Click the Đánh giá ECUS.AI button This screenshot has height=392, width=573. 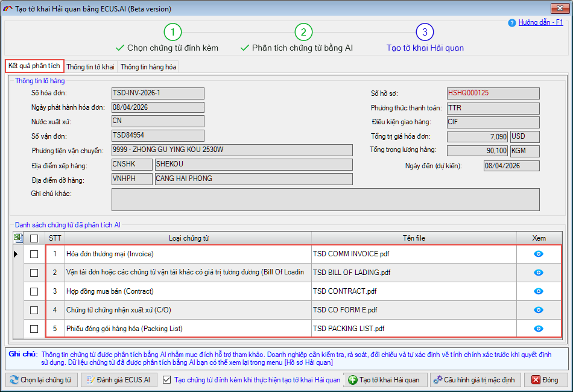(x=119, y=380)
